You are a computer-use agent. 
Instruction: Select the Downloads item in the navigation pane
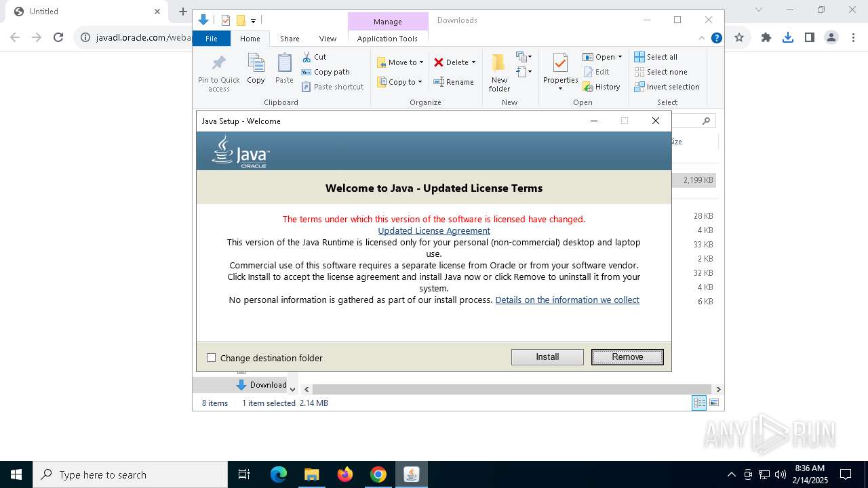(x=262, y=384)
